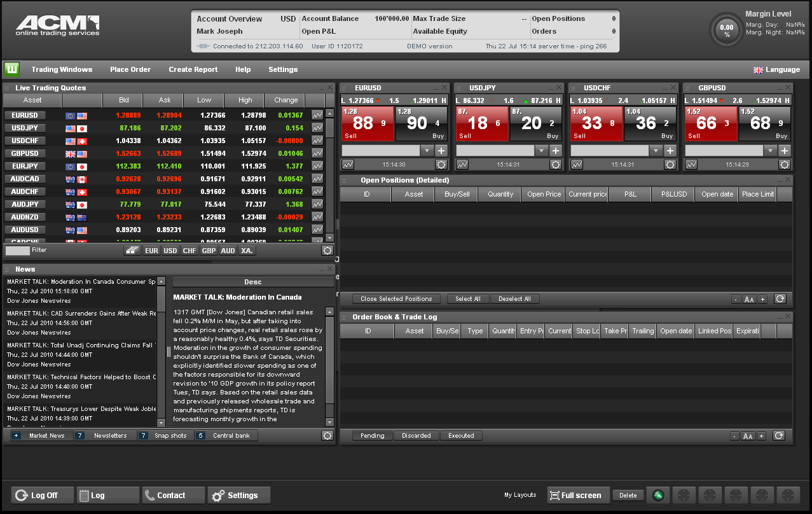
Task: Expand the USDCHF amount dropdown
Action: [x=656, y=150]
